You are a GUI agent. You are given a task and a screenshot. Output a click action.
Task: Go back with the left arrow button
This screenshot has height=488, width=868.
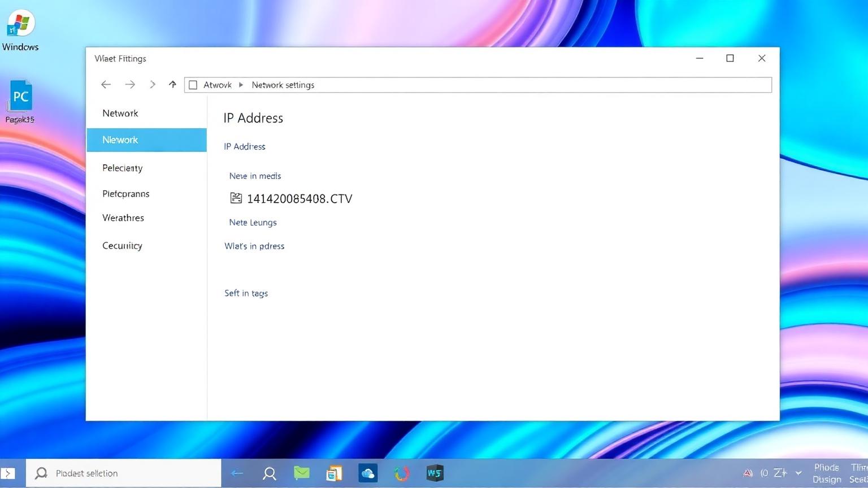[106, 85]
